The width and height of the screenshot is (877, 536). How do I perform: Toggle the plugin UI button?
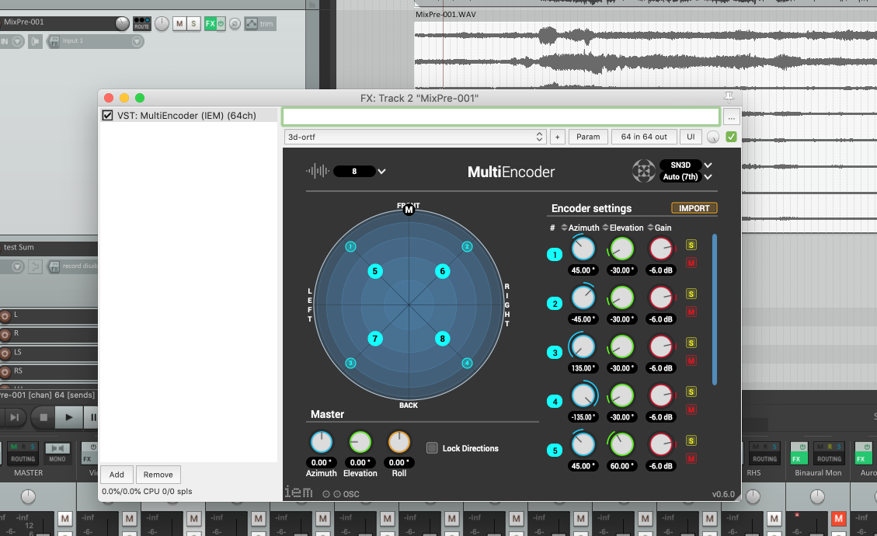pyautogui.click(x=691, y=137)
